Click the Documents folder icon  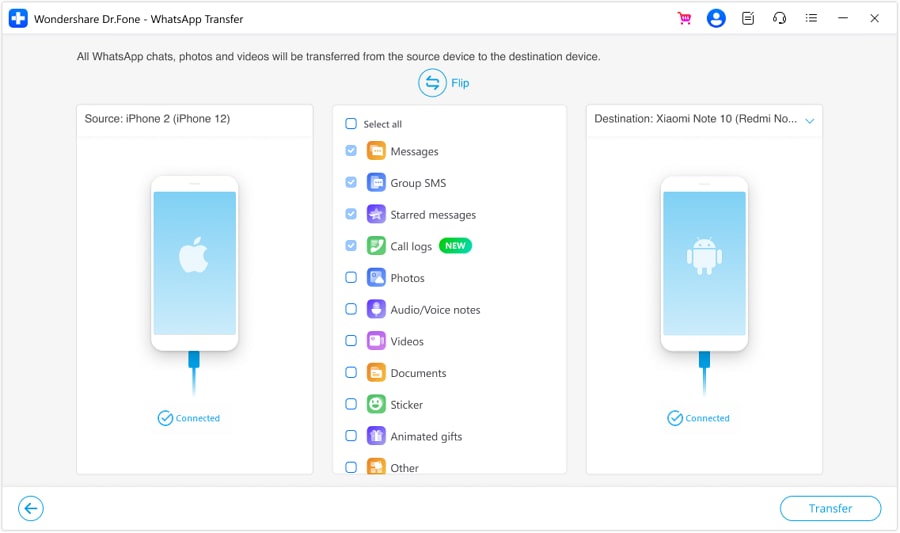click(x=376, y=372)
